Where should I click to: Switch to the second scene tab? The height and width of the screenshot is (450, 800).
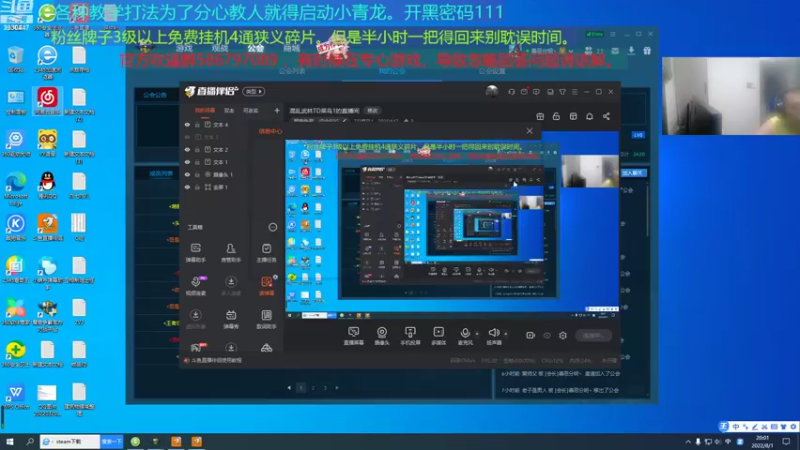(x=229, y=110)
